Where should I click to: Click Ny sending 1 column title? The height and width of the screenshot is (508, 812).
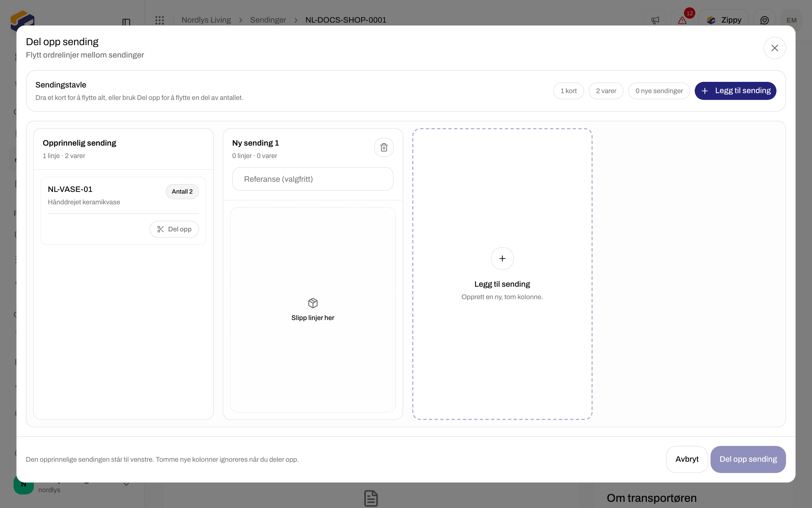tap(255, 143)
